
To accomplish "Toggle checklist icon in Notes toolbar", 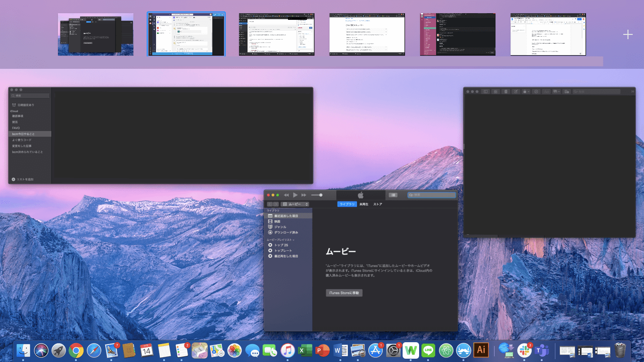I will [x=536, y=91].
